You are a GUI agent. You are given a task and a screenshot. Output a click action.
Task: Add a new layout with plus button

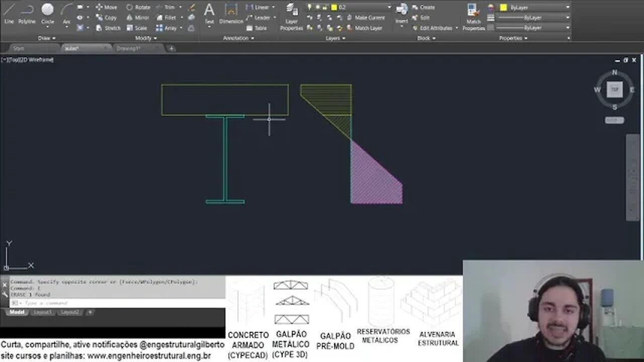[90, 312]
